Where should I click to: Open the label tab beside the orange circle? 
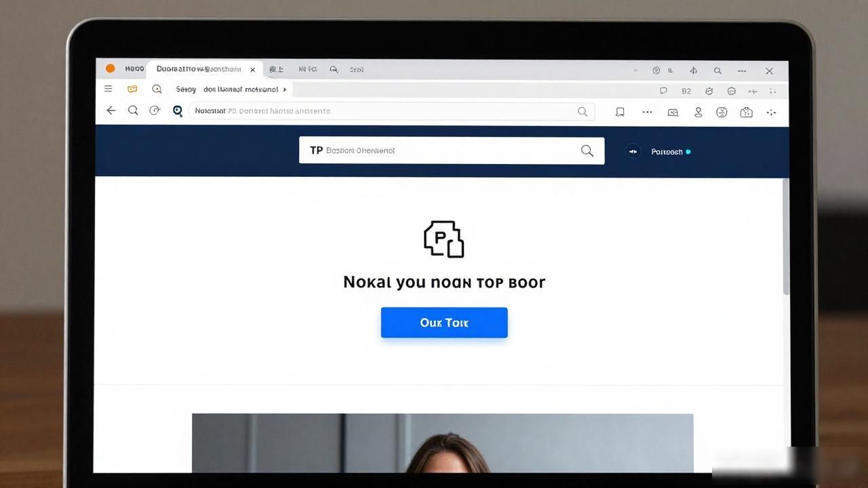pos(134,68)
